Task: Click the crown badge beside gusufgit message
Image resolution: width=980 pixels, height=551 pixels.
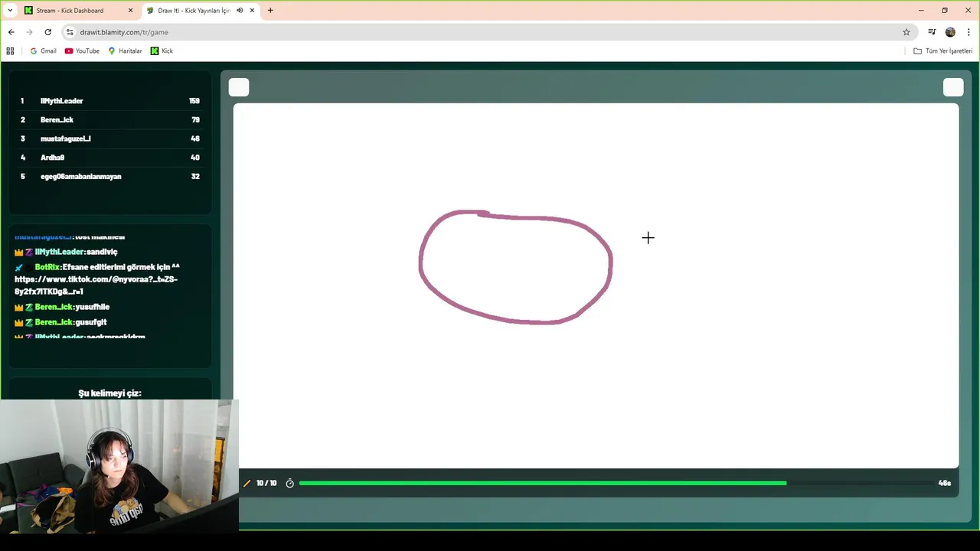Action: [18, 322]
